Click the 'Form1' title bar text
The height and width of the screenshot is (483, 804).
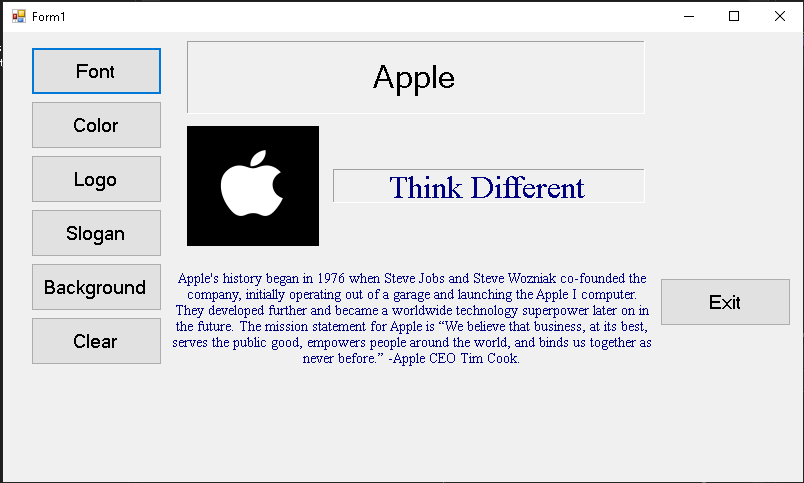[49, 17]
